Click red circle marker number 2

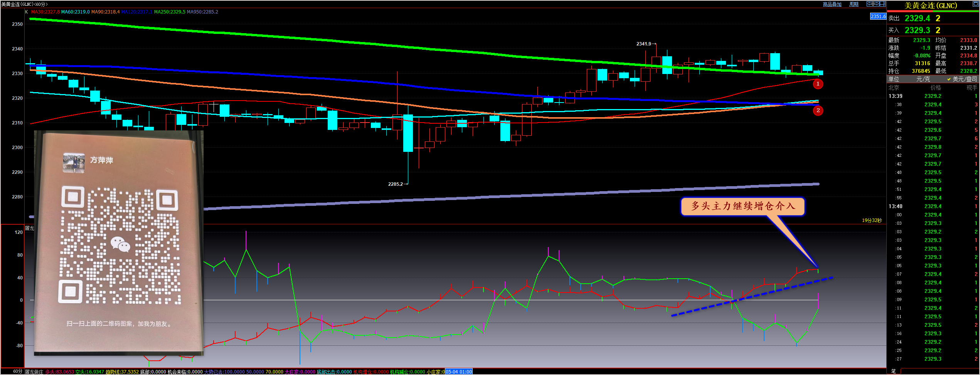[818, 111]
